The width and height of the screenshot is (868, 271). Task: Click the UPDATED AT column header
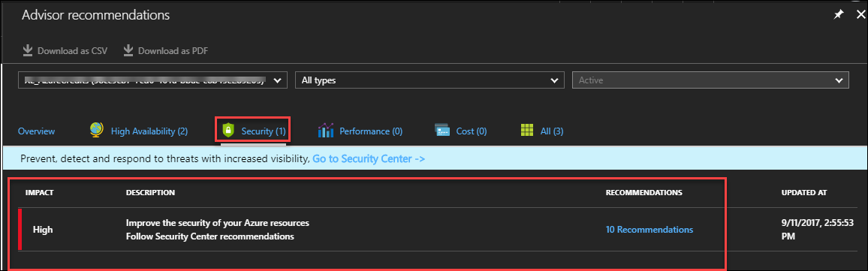click(x=803, y=192)
